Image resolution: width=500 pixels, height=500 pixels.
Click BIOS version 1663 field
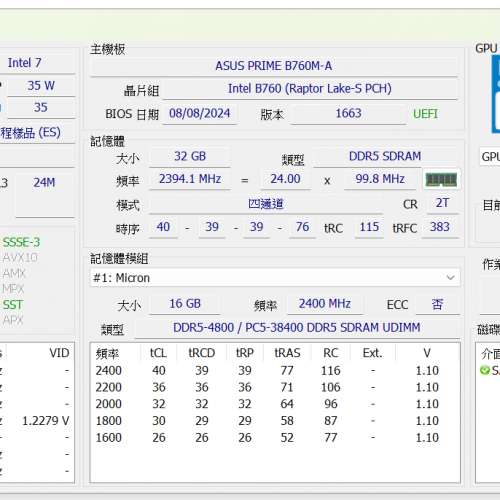tap(348, 113)
